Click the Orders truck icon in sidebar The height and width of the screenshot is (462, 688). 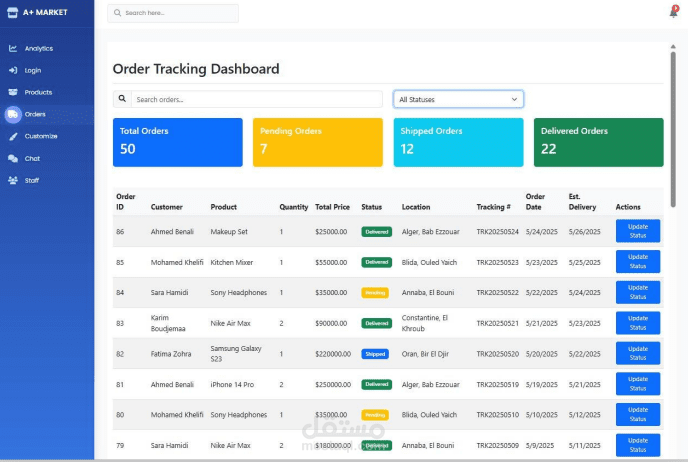click(13, 114)
